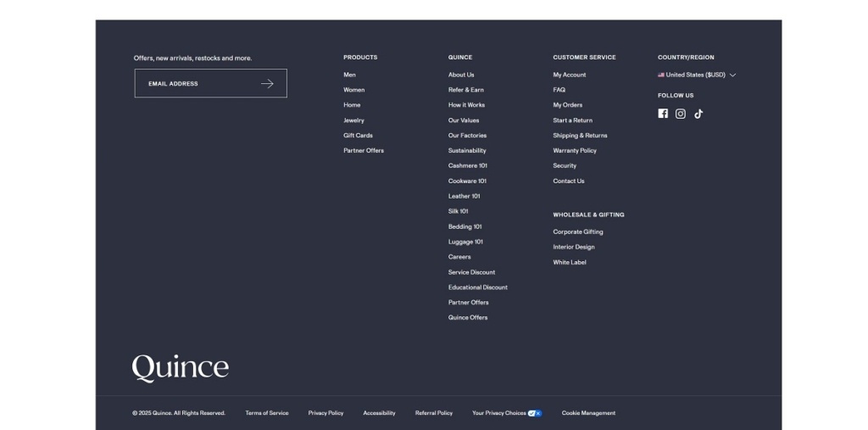Select Gift Cards in Products
The height and width of the screenshot is (430, 868).
358,136
